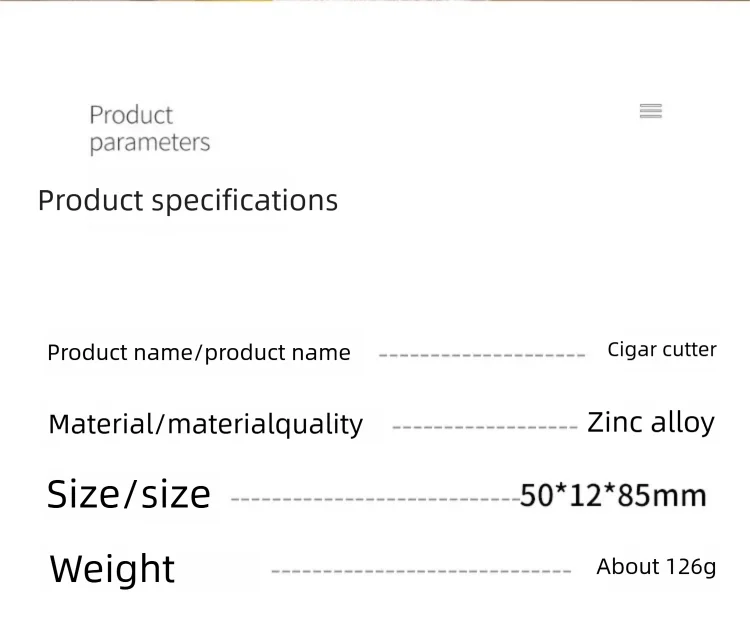Click the 'Product' line of the 'Product parameters' heading

click(131, 115)
